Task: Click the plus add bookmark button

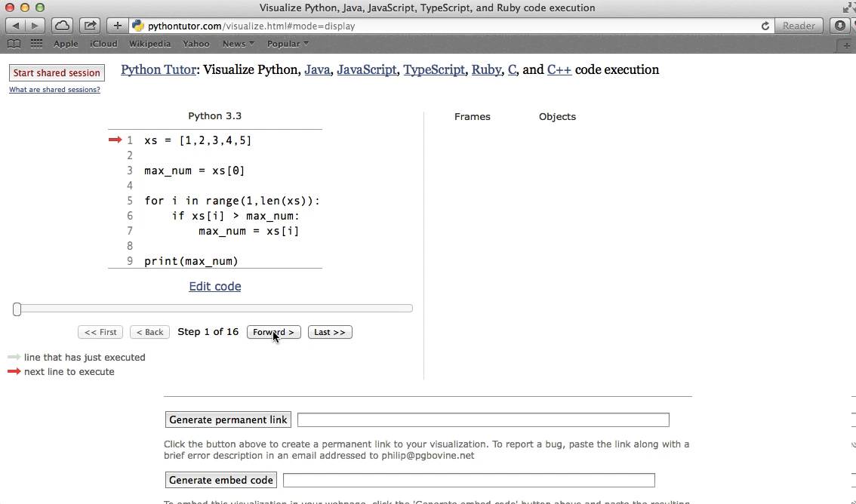Action: pyautogui.click(x=117, y=26)
